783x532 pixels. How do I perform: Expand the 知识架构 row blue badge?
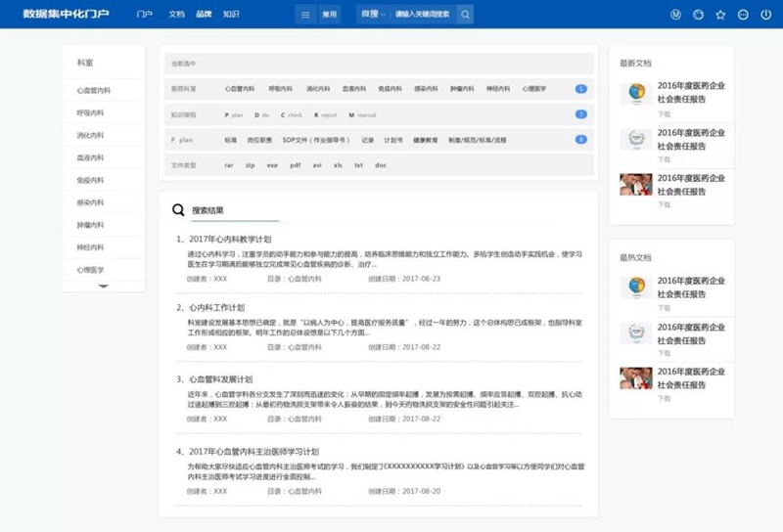(580, 114)
